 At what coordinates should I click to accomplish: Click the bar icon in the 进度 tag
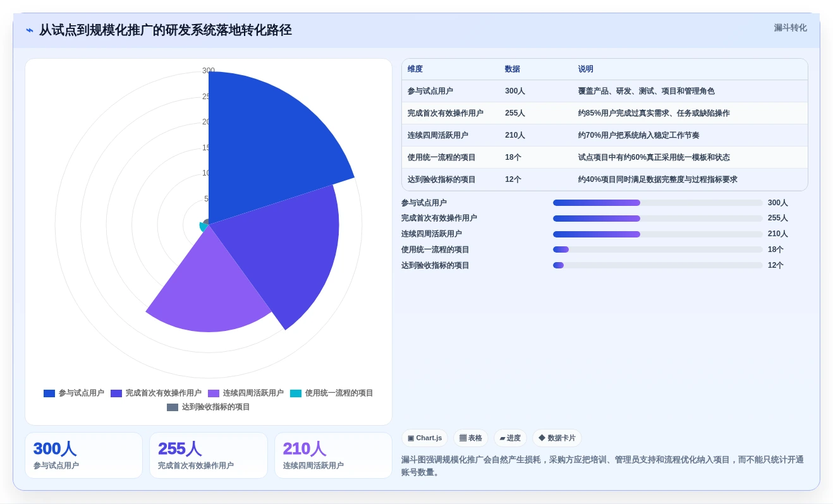[x=502, y=438]
